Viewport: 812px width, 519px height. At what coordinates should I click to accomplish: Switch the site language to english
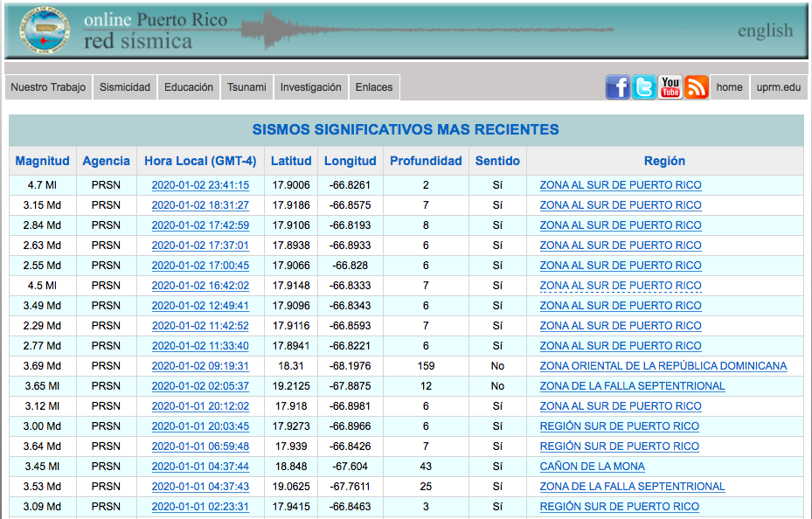pyautogui.click(x=765, y=31)
